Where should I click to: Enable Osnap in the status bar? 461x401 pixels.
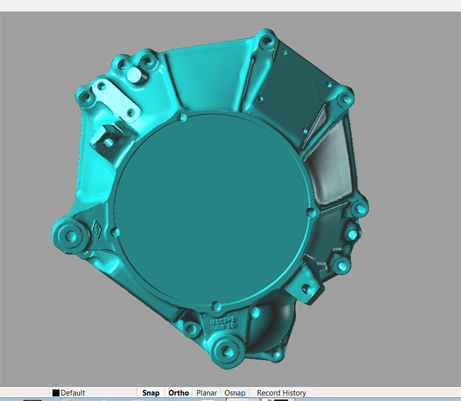click(x=235, y=393)
